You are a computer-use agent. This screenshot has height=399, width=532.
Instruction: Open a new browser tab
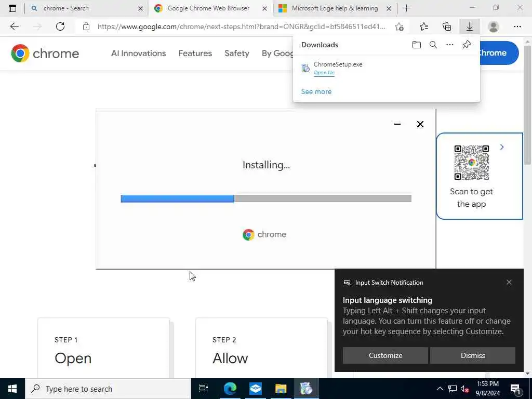tap(406, 8)
